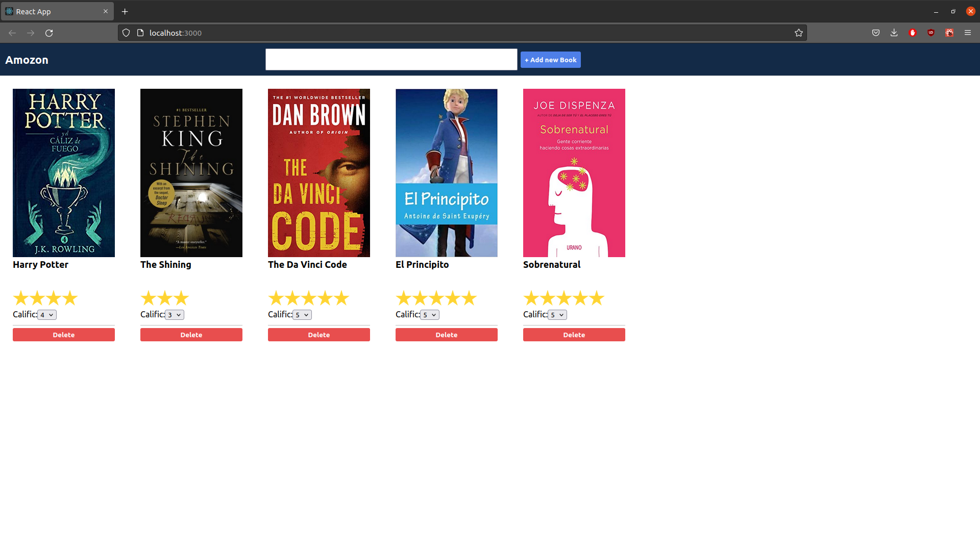Viewport: 980px width, 551px height.
Task: Reload the page with the refresh icon
Action: pyautogui.click(x=49, y=33)
